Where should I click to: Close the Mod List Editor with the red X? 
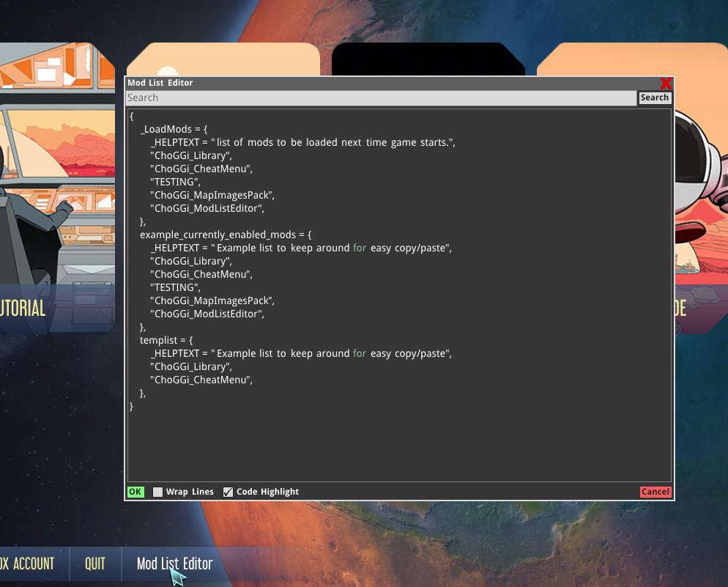(666, 83)
